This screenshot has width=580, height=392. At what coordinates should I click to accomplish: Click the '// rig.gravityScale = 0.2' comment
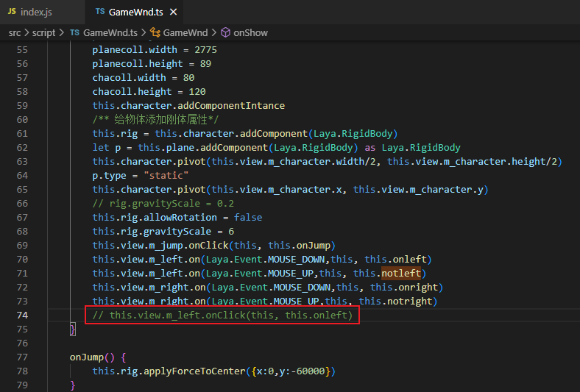coord(163,204)
